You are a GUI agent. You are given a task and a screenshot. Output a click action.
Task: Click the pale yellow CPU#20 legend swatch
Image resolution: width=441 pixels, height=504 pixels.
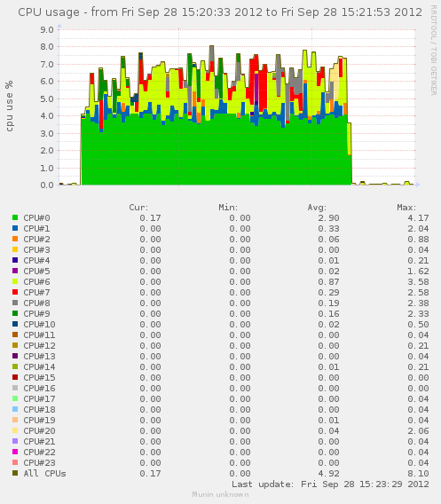[15, 430]
